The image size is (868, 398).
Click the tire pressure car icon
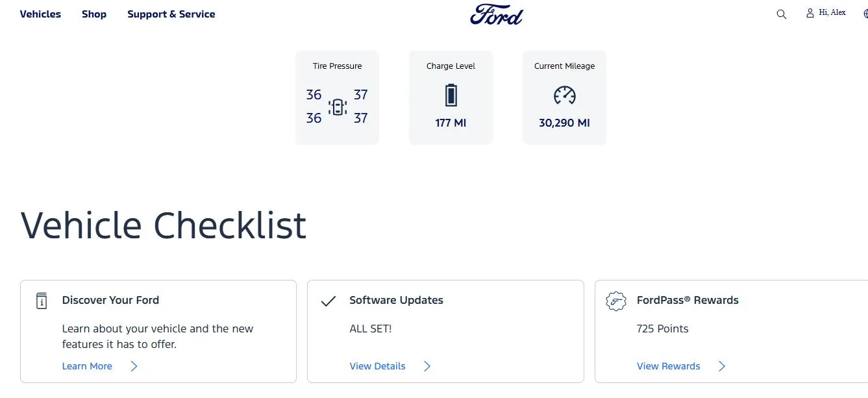[338, 106]
